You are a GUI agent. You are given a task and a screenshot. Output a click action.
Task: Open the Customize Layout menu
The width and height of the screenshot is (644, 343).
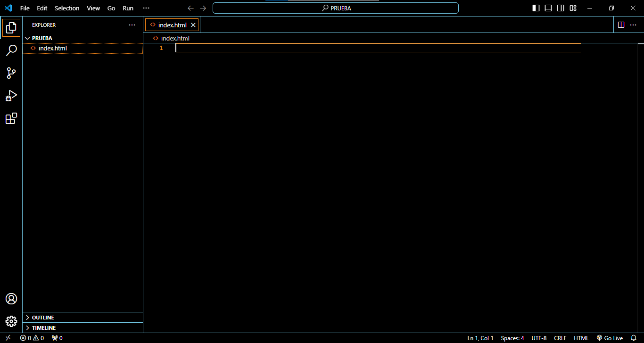pyautogui.click(x=573, y=8)
